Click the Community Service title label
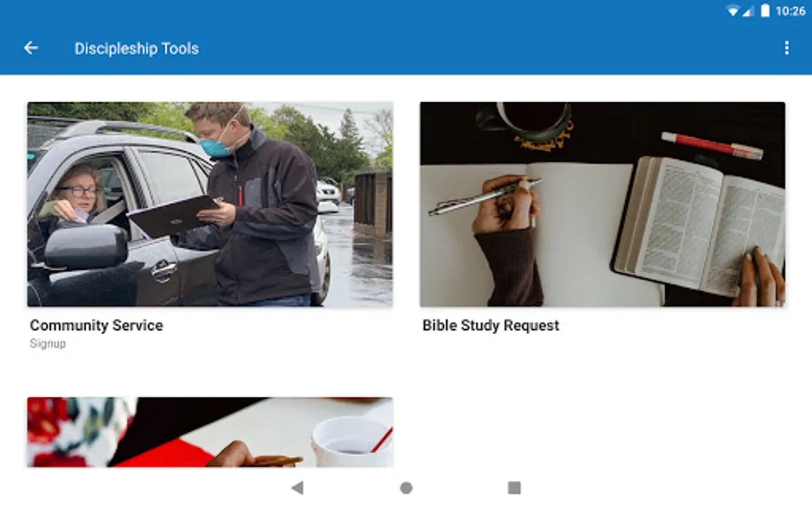 coord(96,325)
